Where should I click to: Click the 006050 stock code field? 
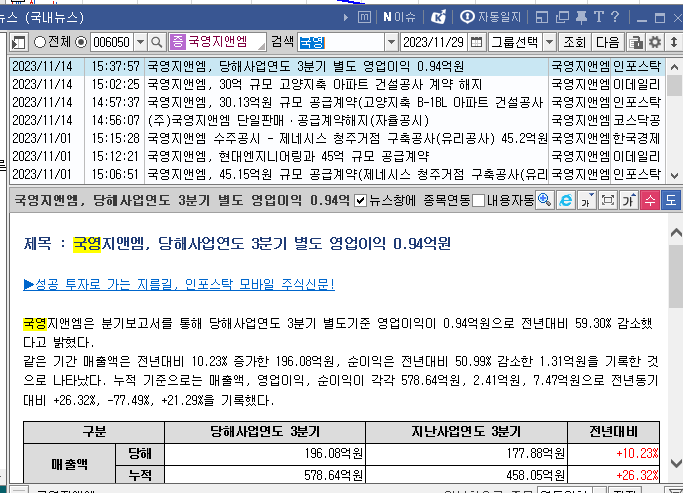[112, 43]
